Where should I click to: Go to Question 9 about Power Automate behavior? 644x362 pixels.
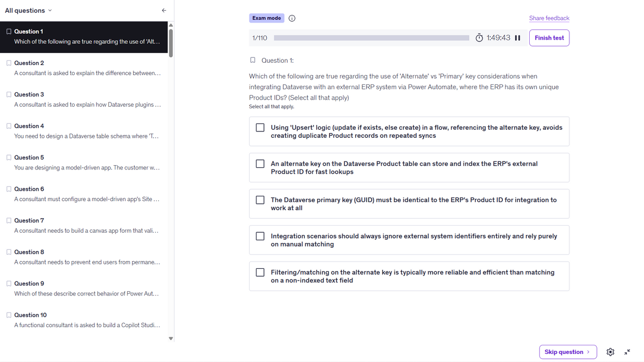(x=84, y=289)
